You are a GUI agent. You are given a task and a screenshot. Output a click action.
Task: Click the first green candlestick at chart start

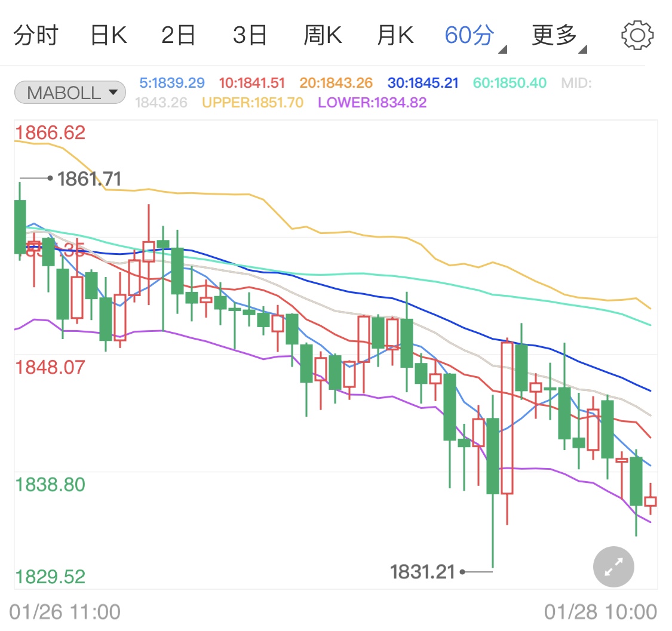click(x=20, y=227)
